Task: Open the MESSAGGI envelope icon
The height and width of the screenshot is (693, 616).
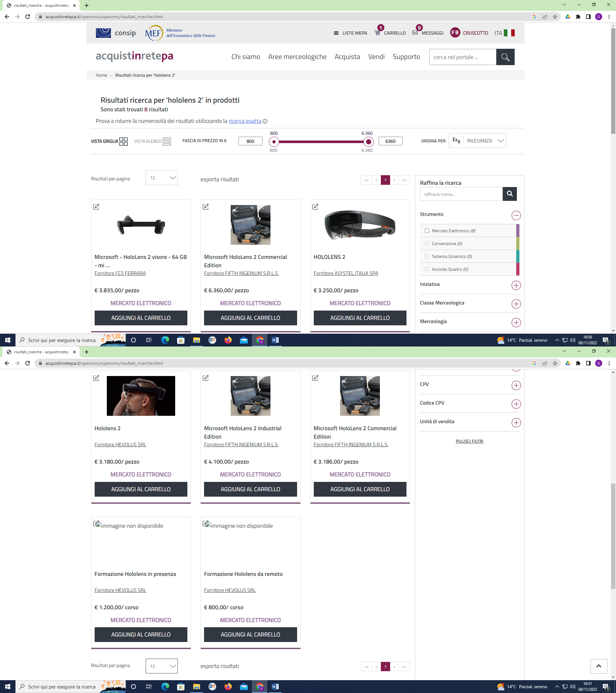Action: [415, 32]
